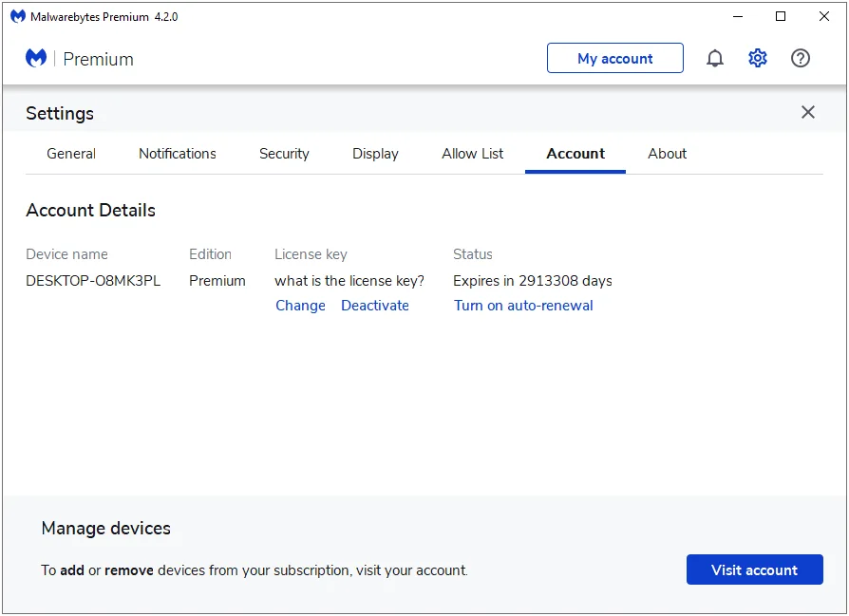
Task: Open the Notifications tab
Action: click(x=178, y=154)
